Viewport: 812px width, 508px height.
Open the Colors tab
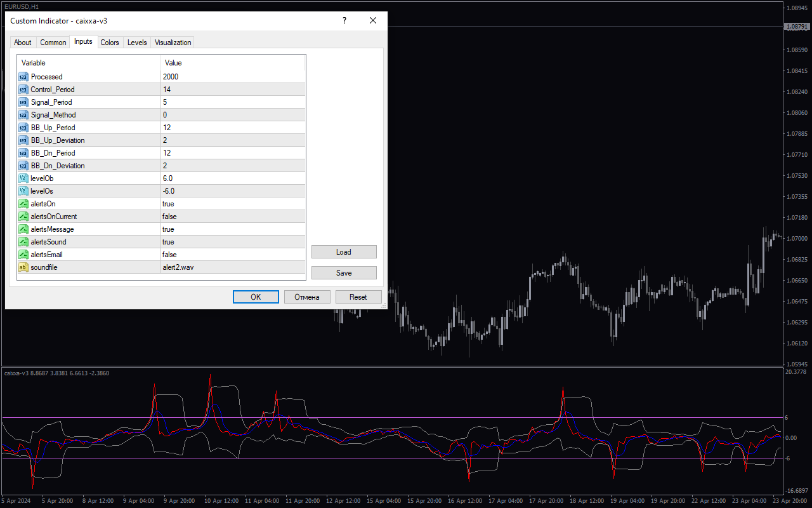(110, 43)
